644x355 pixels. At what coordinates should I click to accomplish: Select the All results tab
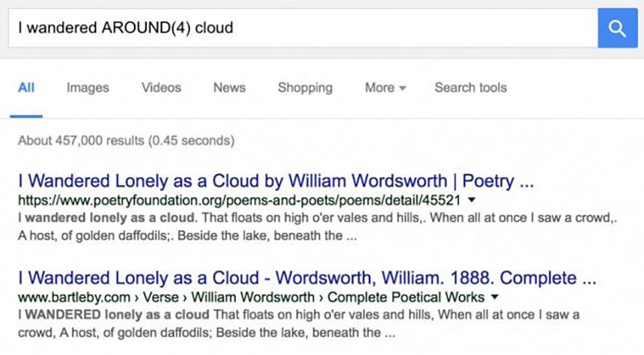tap(26, 88)
